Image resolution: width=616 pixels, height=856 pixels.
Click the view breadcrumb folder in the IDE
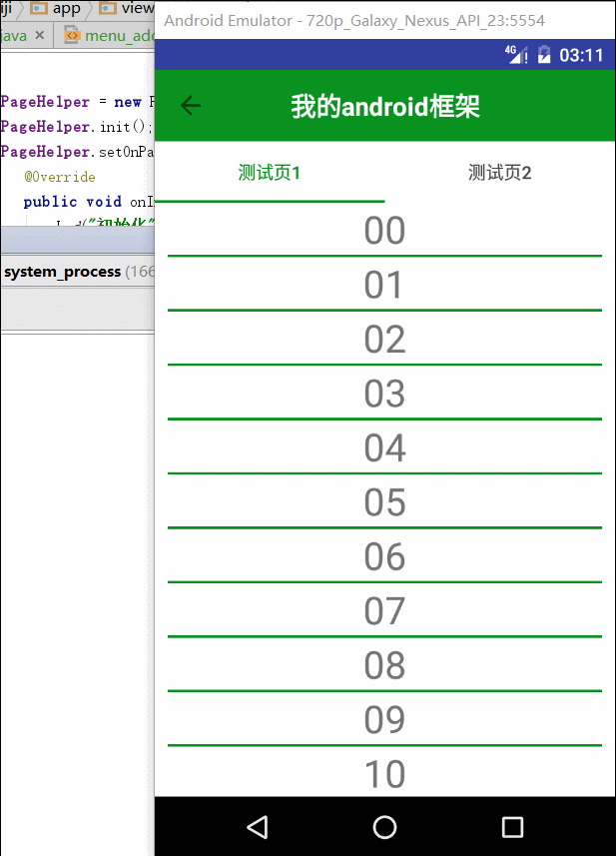[127, 8]
